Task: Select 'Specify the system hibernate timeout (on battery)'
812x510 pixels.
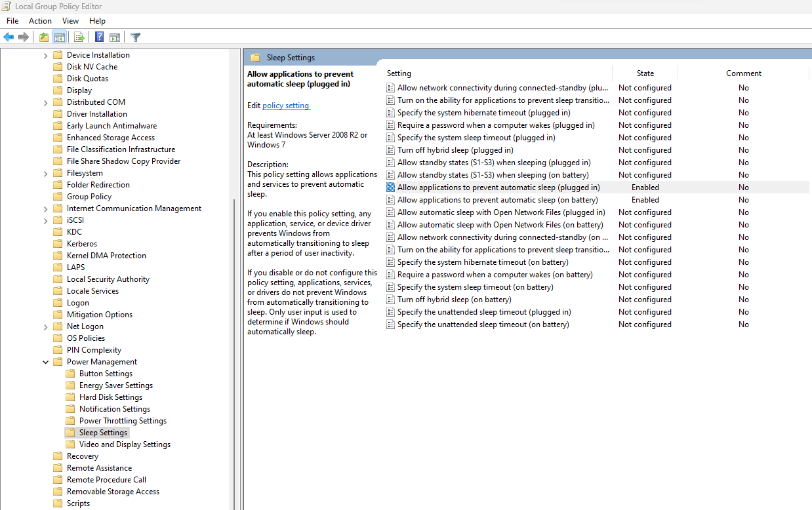Action: [483, 262]
